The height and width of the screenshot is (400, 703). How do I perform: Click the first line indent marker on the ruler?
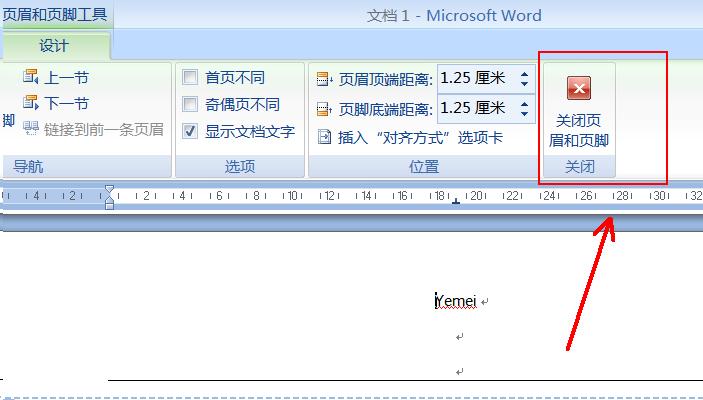tap(109, 189)
